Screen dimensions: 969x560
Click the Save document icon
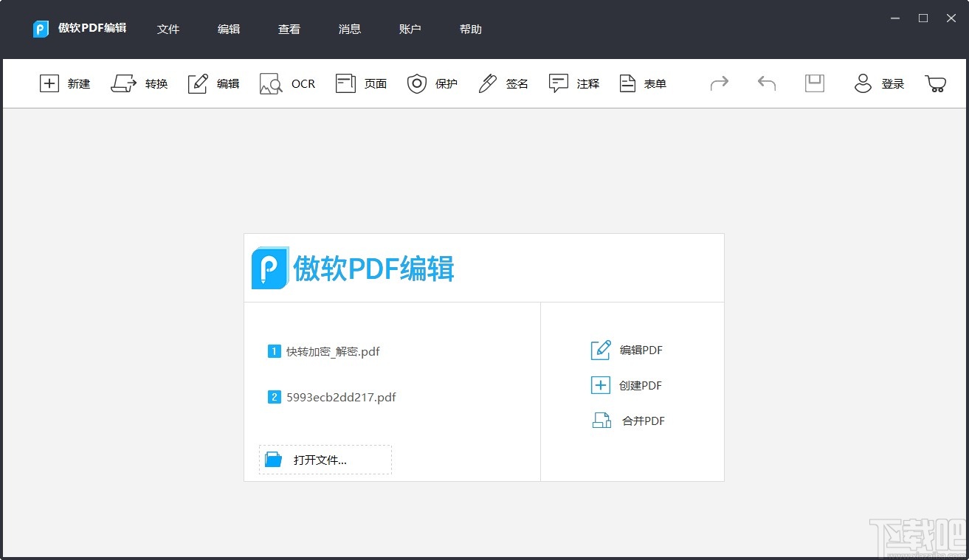tap(814, 83)
